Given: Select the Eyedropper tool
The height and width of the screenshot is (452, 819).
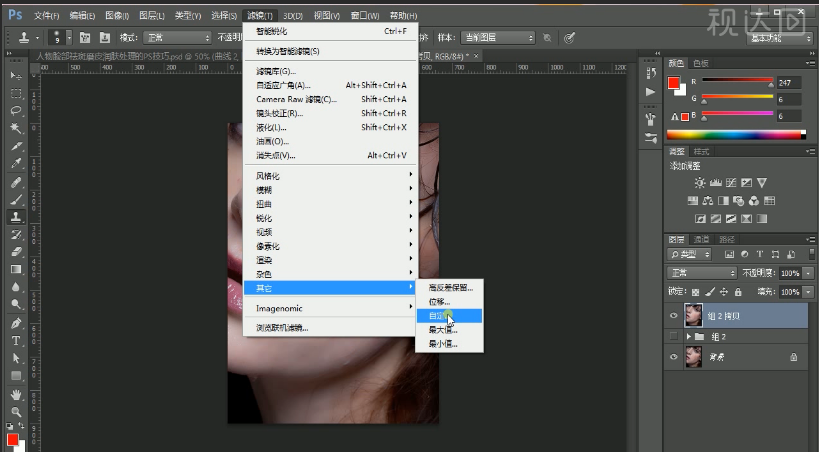Looking at the screenshot, I should [16, 164].
